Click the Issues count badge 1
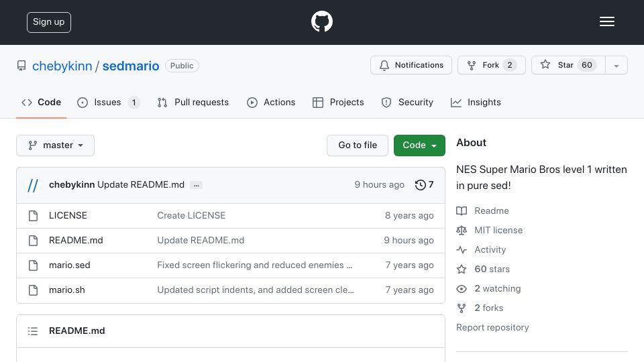644x362 pixels. [x=134, y=103]
